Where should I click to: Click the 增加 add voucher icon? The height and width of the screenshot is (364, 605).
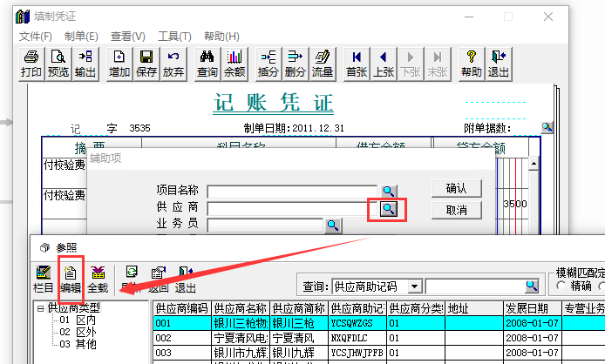point(119,63)
